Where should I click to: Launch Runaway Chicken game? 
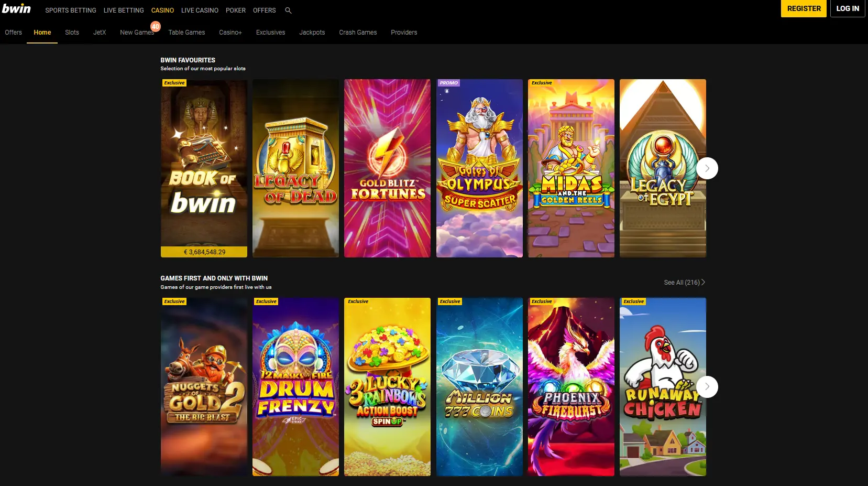(x=663, y=387)
